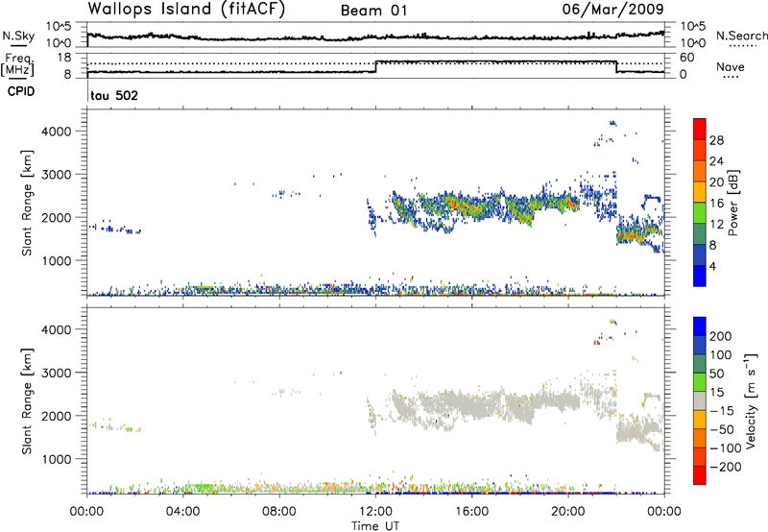Click the red bottom of velocity colorbar

(700, 475)
